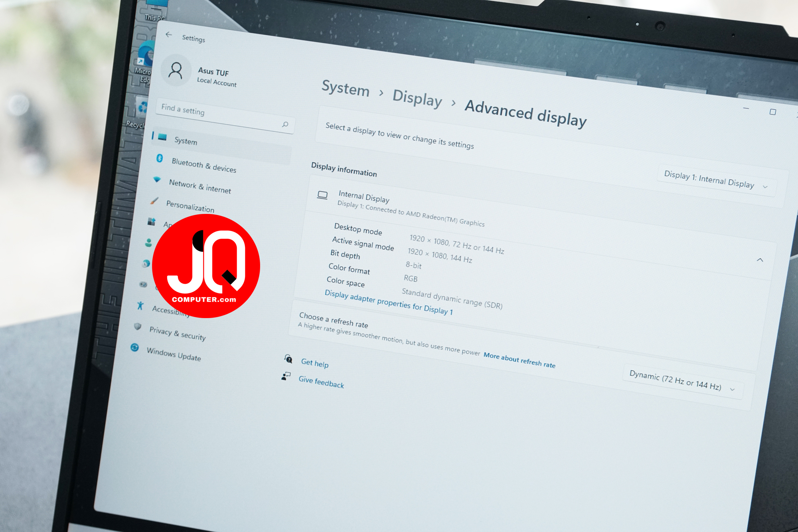Click the Get help link
This screenshot has height=532, width=798.
click(x=315, y=363)
